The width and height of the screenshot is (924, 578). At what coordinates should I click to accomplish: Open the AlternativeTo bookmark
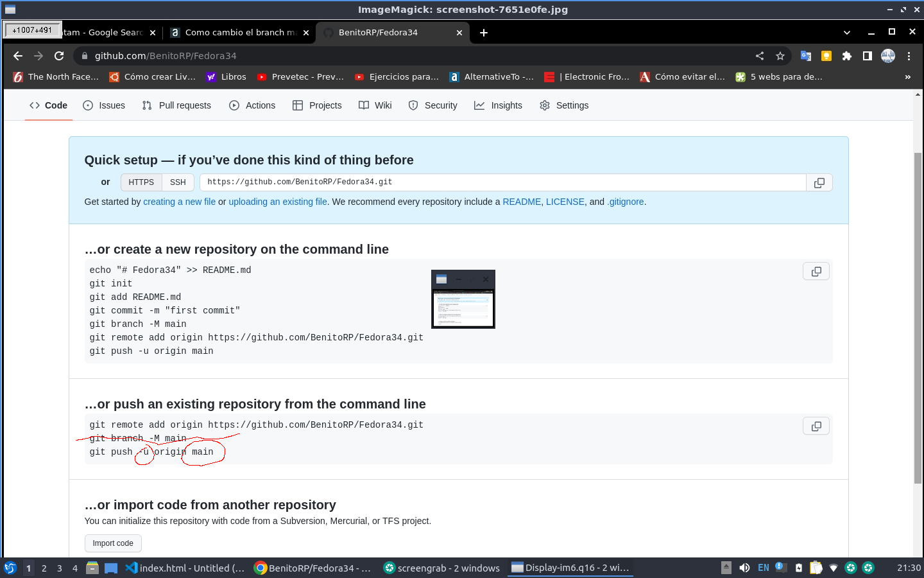click(x=492, y=77)
